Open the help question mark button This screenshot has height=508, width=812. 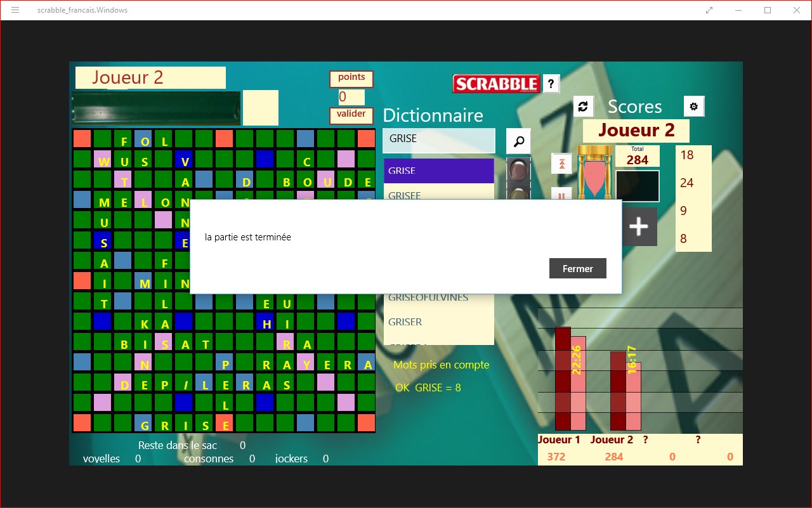551,83
